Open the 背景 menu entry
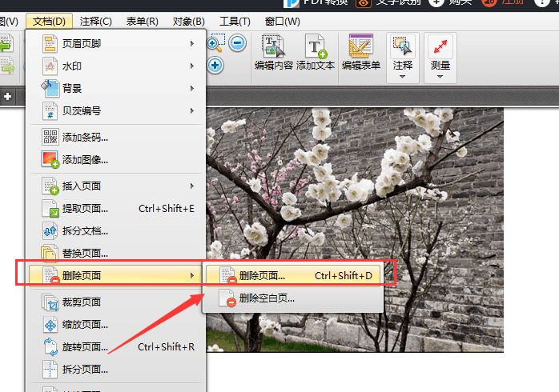This screenshot has width=559, height=392. [116, 88]
